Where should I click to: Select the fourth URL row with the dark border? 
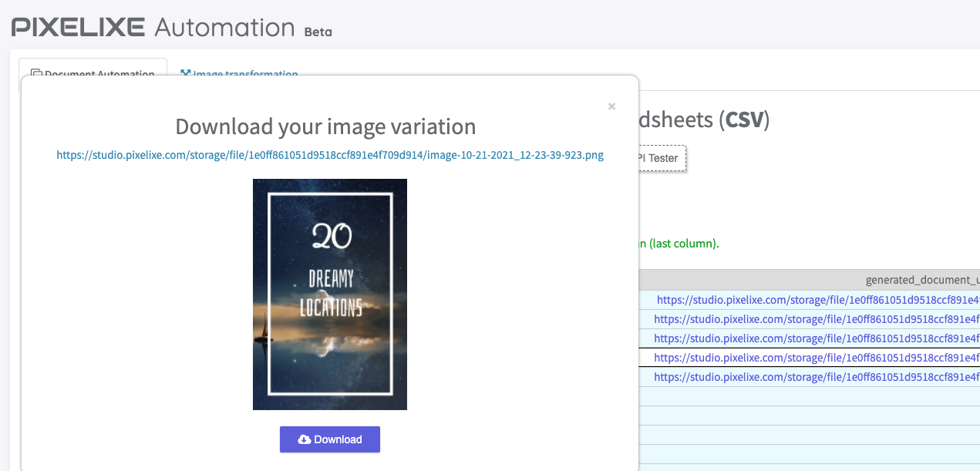pos(816,358)
